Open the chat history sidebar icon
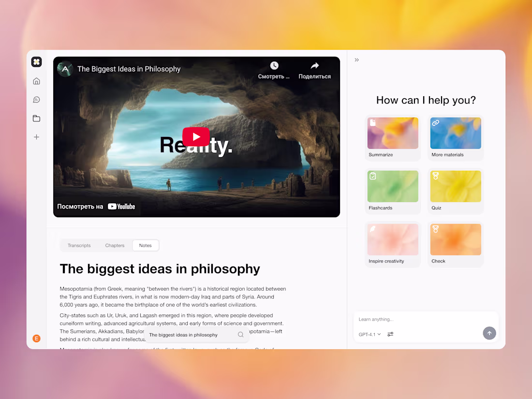 tap(36, 100)
